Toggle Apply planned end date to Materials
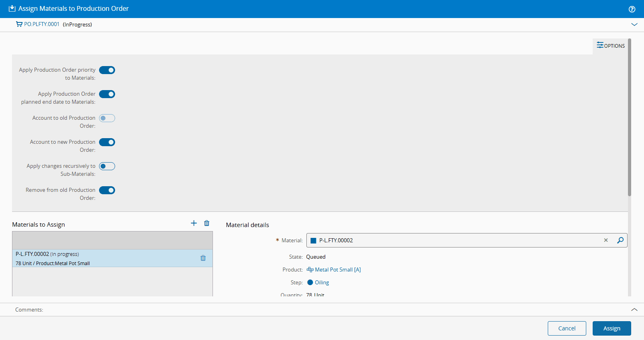This screenshot has width=644, height=340. (107, 94)
